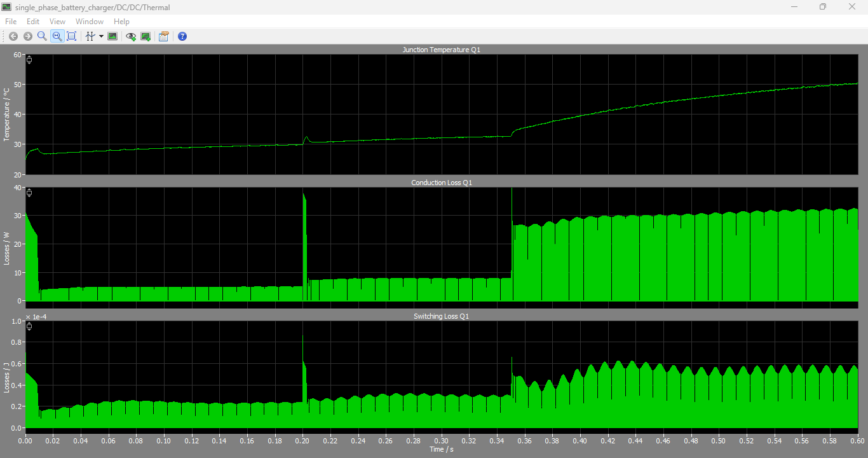Click the eye with plus icon
The width and height of the screenshot is (868, 458).
(131, 36)
